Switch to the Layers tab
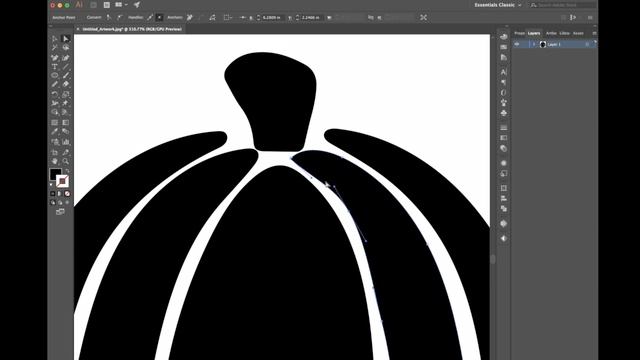 click(x=534, y=33)
